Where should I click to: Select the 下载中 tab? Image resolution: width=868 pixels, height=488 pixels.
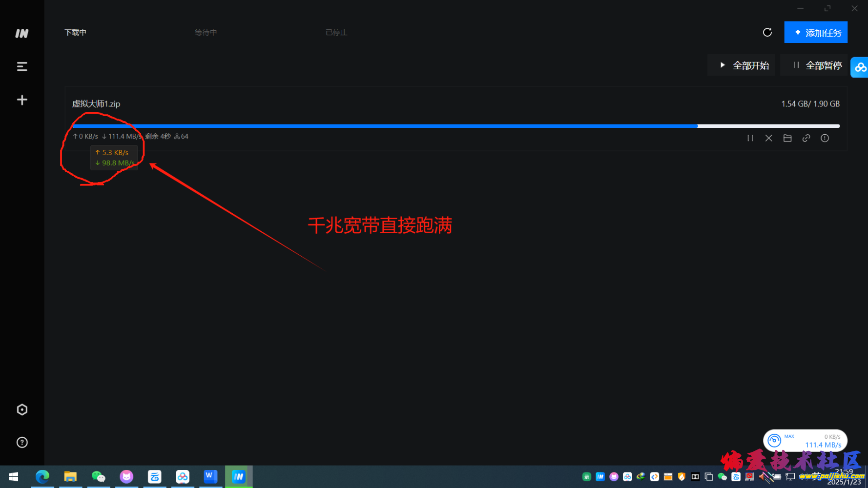pos(75,32)
